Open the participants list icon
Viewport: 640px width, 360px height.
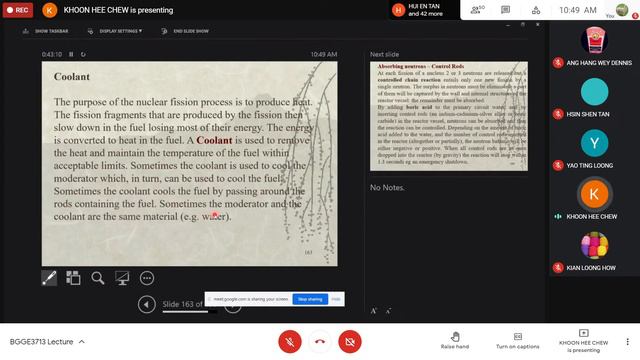pyautogui.click(x=477, y=10)
